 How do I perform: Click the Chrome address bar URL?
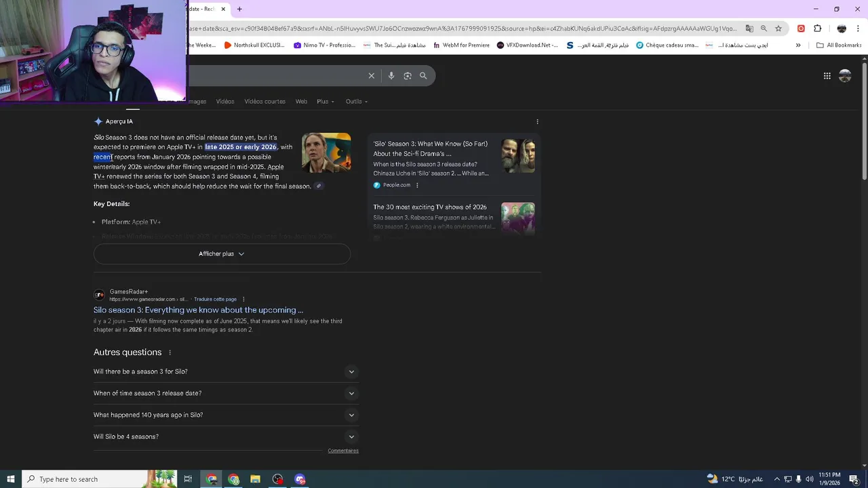pyautogui.click(x=462, y=28)
